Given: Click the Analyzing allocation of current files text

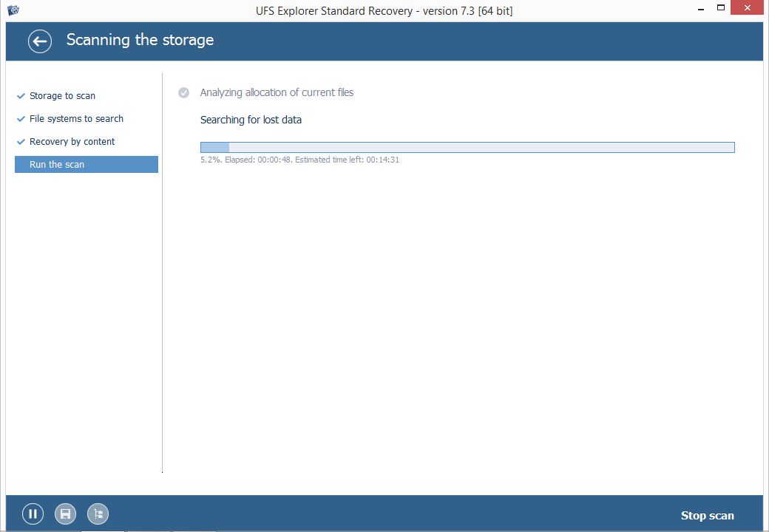Looking at the screenshot, I should [x=277, y=92].
